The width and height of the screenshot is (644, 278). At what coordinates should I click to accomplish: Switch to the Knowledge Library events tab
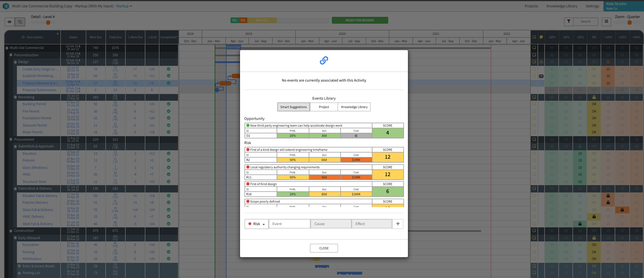354,107
